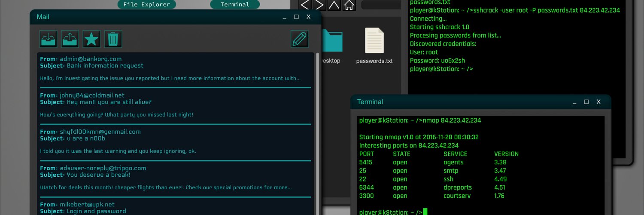Minimize the front Terminal window

point(574,102)
